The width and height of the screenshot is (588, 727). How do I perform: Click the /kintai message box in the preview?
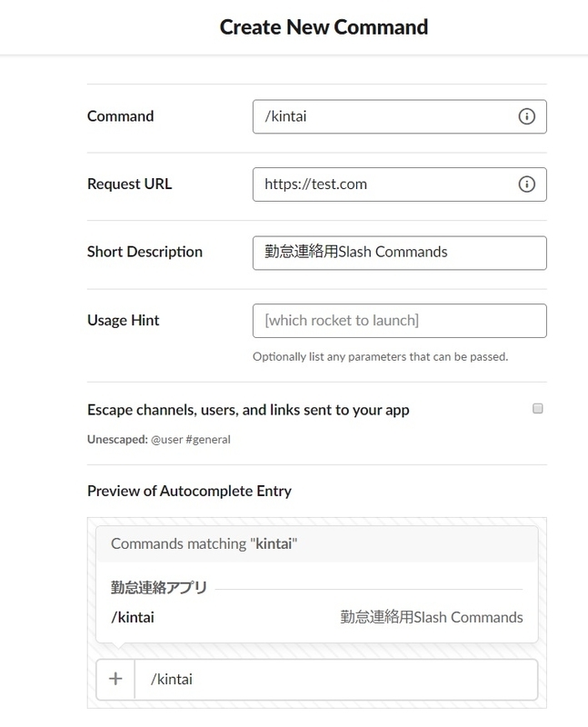point(335,679)
